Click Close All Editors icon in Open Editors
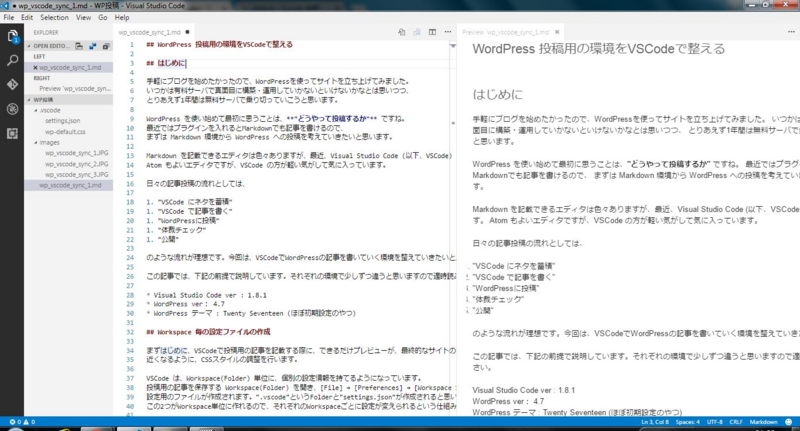The width and height of the screenshot is (800, 431). [x=106, y=46]
